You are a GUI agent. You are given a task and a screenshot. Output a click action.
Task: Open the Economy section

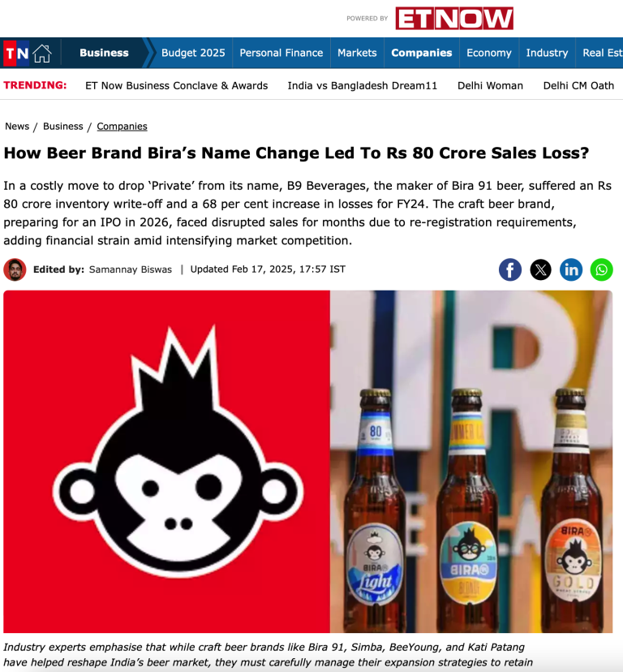tap(489, 53)
